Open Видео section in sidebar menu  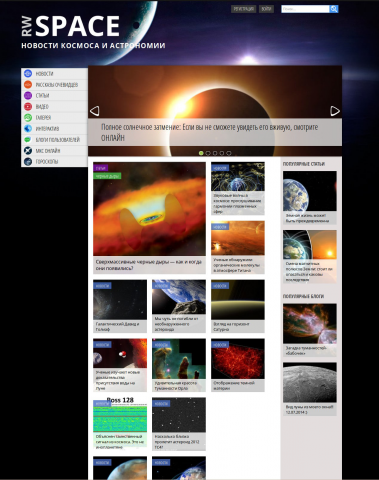[54, 106]
